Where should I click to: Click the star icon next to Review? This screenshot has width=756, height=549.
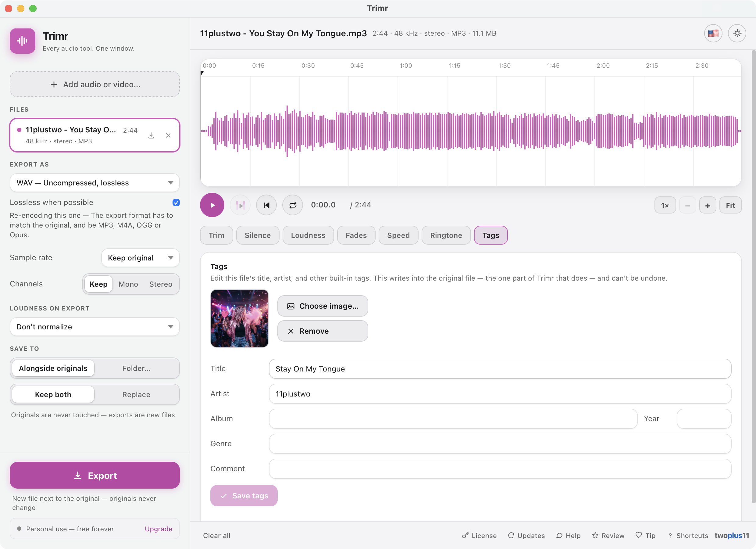pos(595,535)
